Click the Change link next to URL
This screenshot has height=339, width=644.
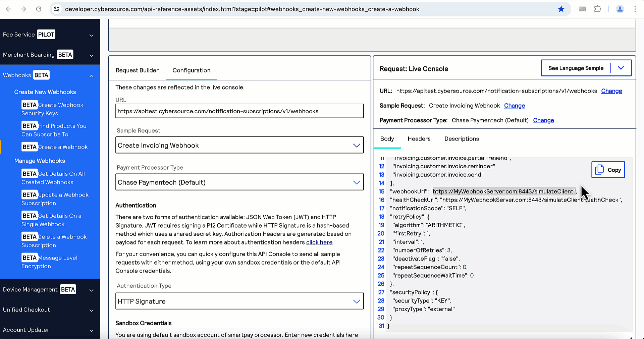[x=611, y=91]
